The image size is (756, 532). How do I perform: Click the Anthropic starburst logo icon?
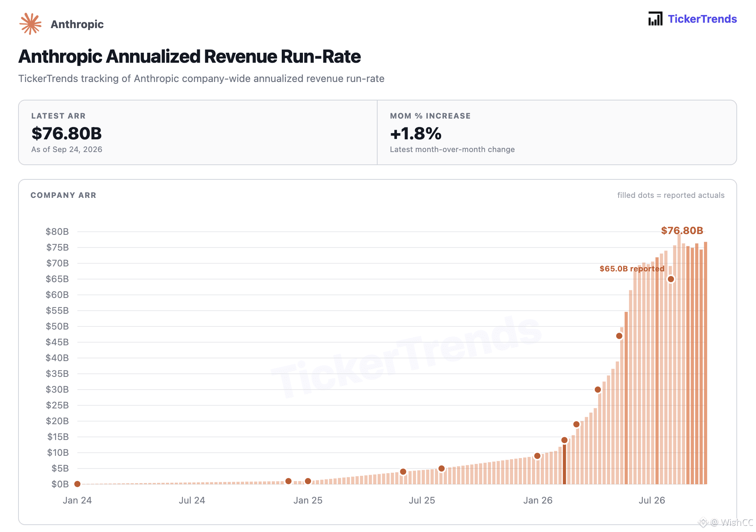[x=30, y=24]
